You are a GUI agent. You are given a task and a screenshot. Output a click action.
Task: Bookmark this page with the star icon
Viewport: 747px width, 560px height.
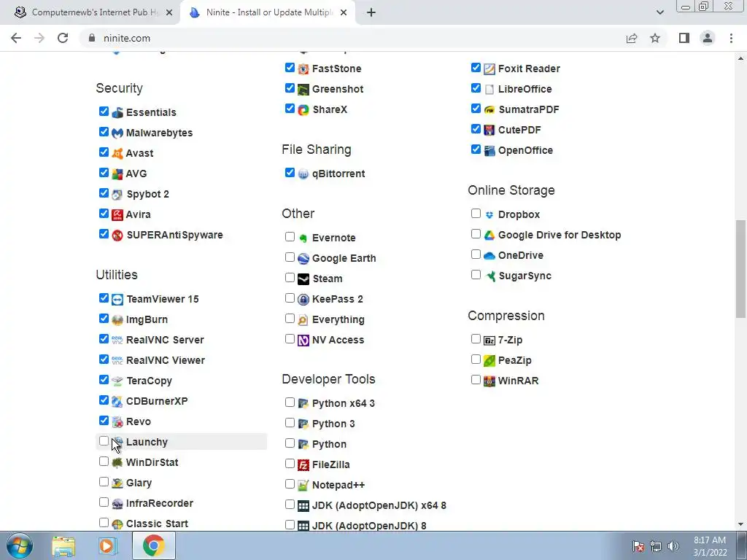pyautogui.click(x=655, y=38)
